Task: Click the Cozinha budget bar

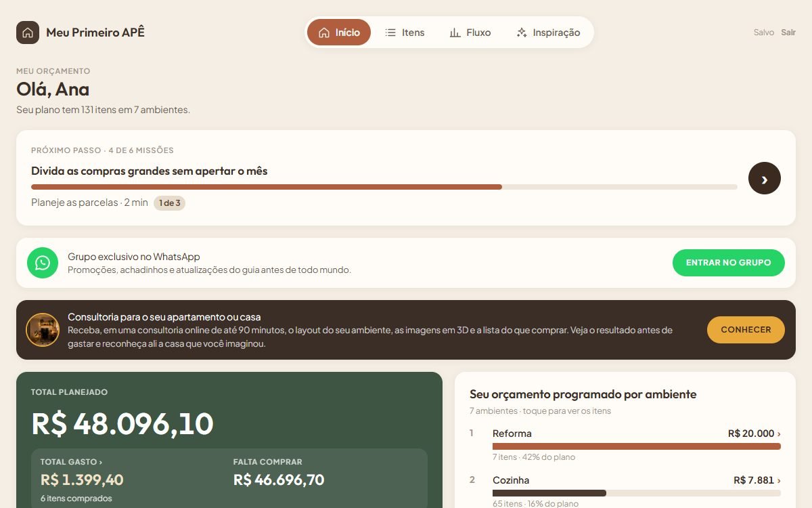Action: click(637, 493)
